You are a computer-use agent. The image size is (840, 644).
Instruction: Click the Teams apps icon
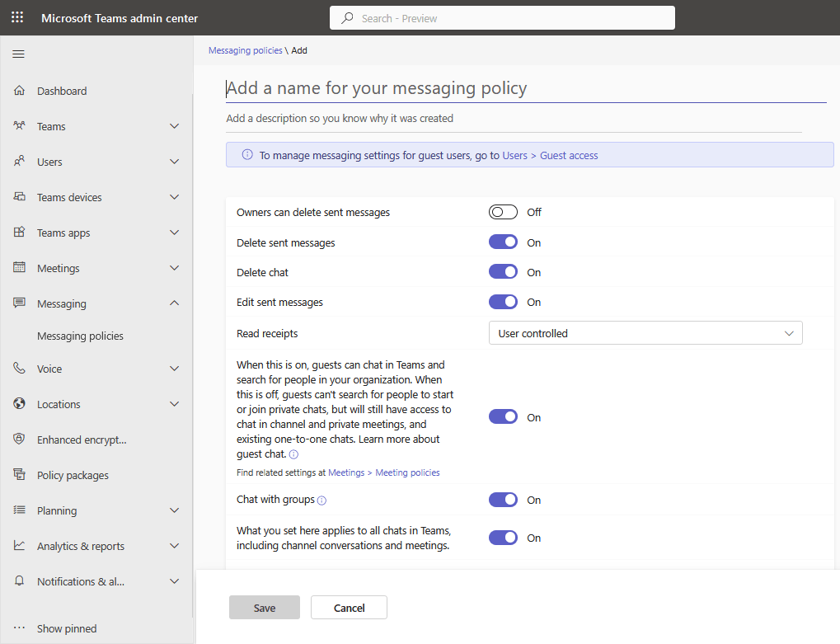click(x=19, y=232)
